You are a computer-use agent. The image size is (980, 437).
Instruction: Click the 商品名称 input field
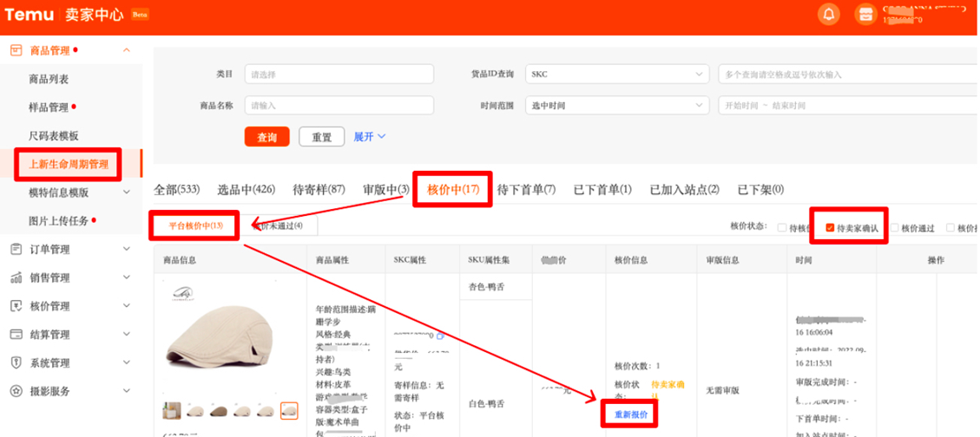click(x=339, y=106)
